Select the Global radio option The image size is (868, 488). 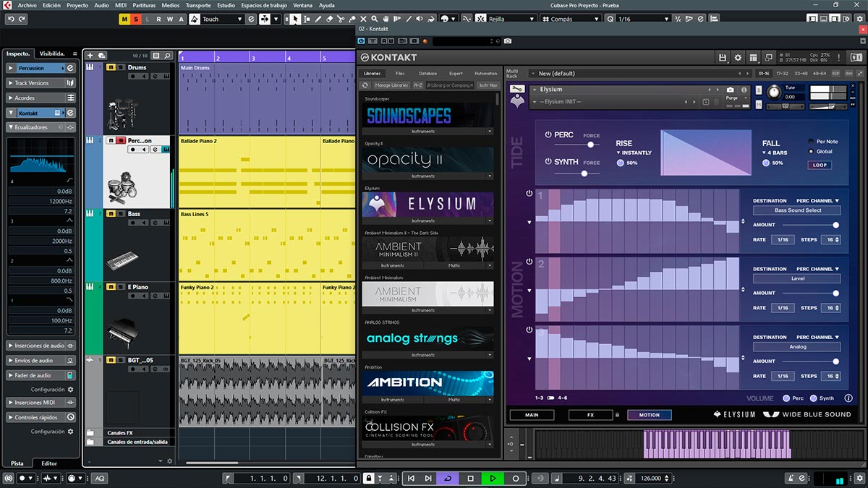(811, 152)
